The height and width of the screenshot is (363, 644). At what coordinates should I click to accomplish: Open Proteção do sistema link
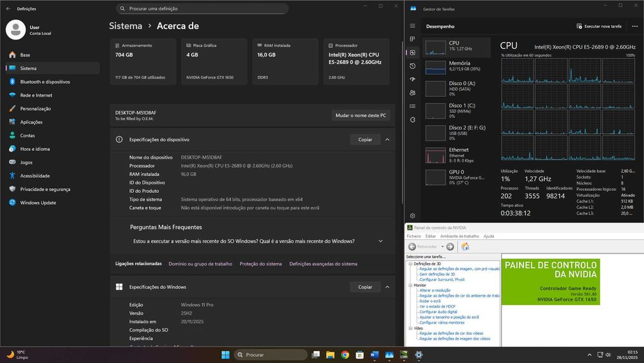[x=261, y=264]
